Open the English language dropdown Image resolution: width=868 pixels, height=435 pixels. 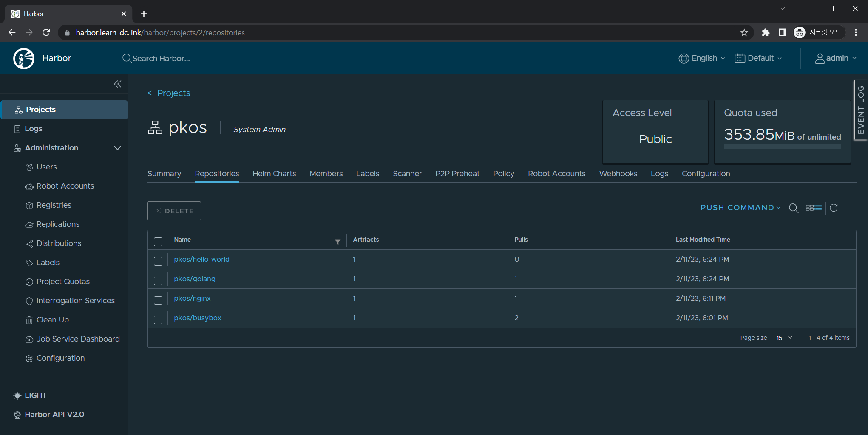pos(702,59)
